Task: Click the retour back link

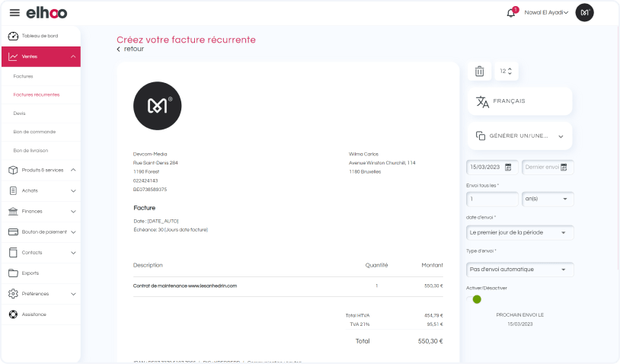Action: (130, 49)
